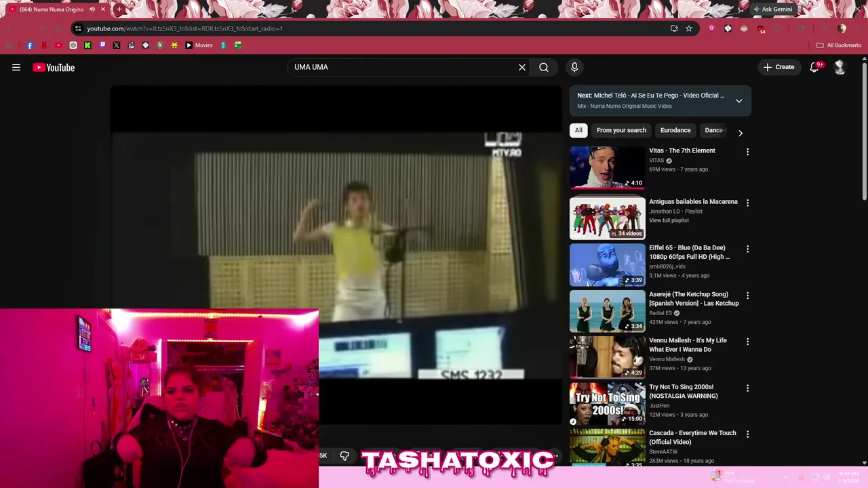
Task: Open taskbar clock and date
Action: (x=849, y=476)
